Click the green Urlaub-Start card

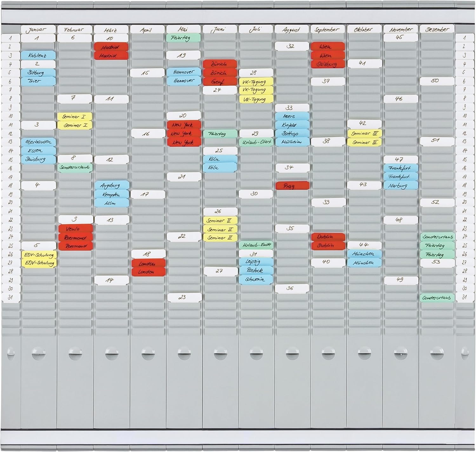pyautogui.click(x=256, y=142)
